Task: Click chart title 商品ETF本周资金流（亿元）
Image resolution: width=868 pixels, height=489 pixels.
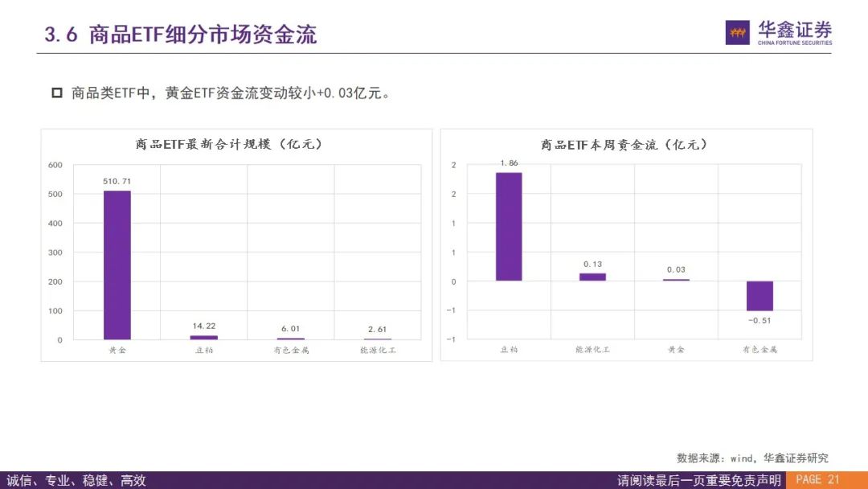Action: click(624, 145)
